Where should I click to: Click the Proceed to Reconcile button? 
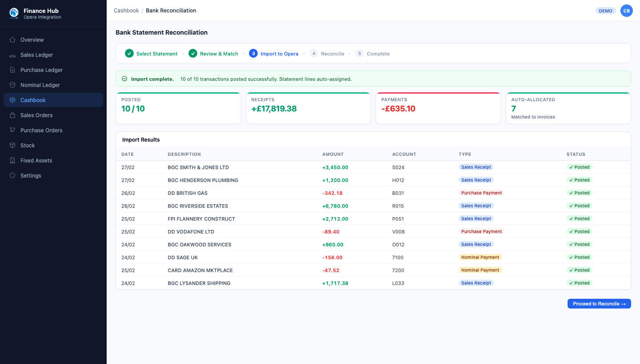[599, 304]
